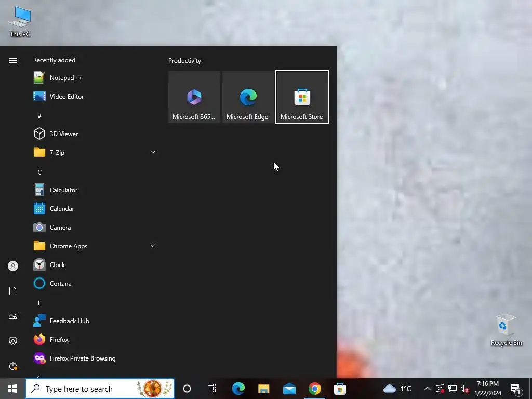532x399 pixels.
Task: Open Notepad++ from recently added
Action: coord(95,78)
